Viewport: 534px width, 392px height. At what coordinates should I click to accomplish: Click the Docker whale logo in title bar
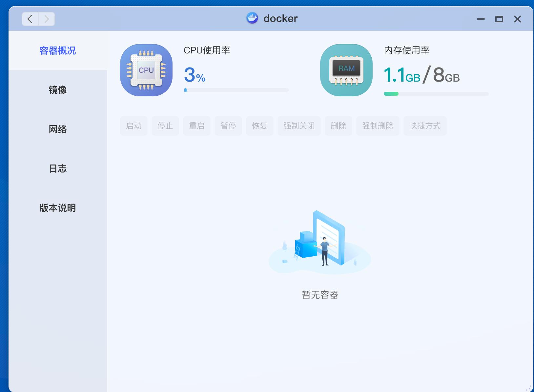pyautogui.click(x=252, y=19)
